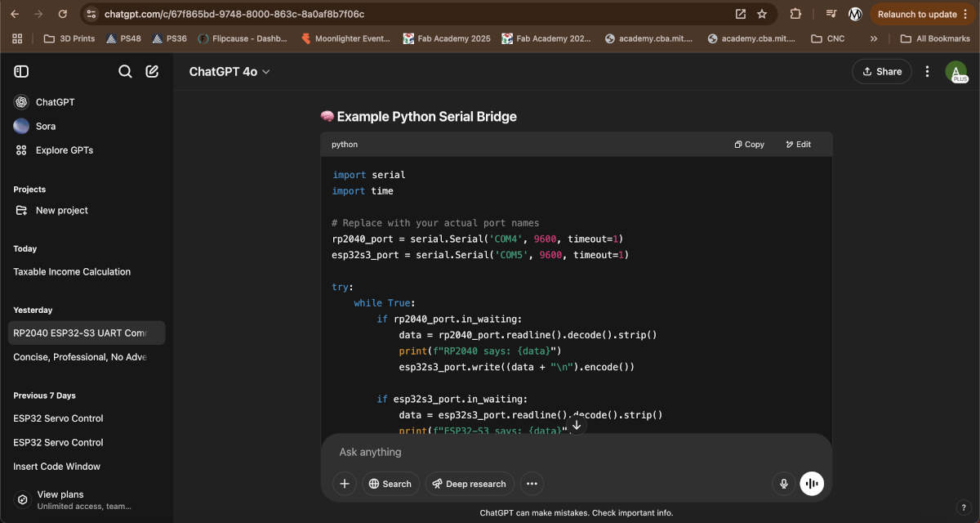The width and height of the screenshot is (980, 523).
Task: Open Sora from the sidebar
Action: pyautogui.click(x=87, y=126)
